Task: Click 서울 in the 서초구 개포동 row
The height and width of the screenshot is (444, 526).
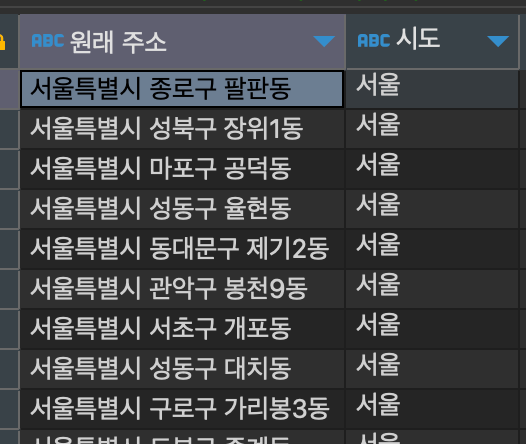Action: [378, 324]
